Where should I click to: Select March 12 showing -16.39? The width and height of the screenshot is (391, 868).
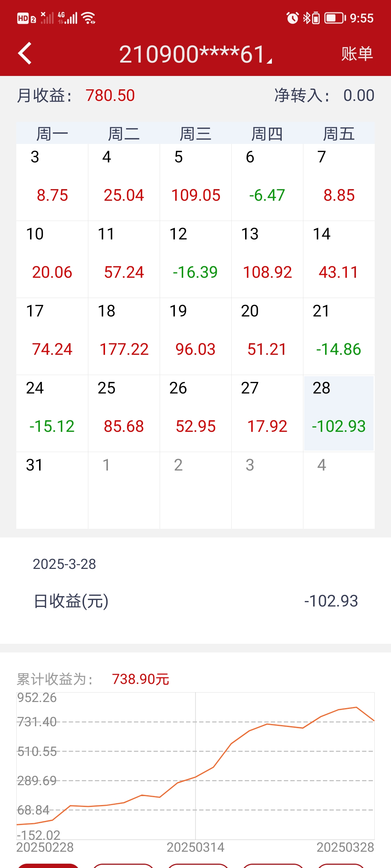pos(195,259)
